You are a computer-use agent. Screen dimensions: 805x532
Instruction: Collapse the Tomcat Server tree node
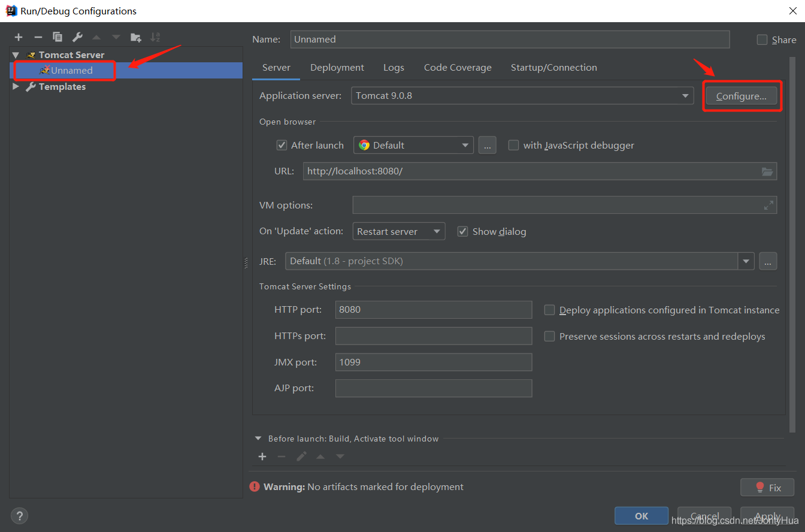(x=15, y=55)
